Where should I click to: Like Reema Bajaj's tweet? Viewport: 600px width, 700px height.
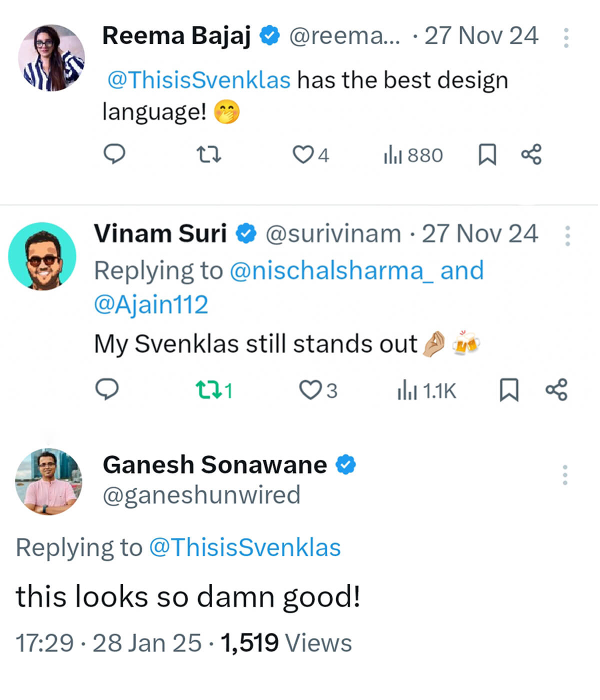click(x=302, y=154)
